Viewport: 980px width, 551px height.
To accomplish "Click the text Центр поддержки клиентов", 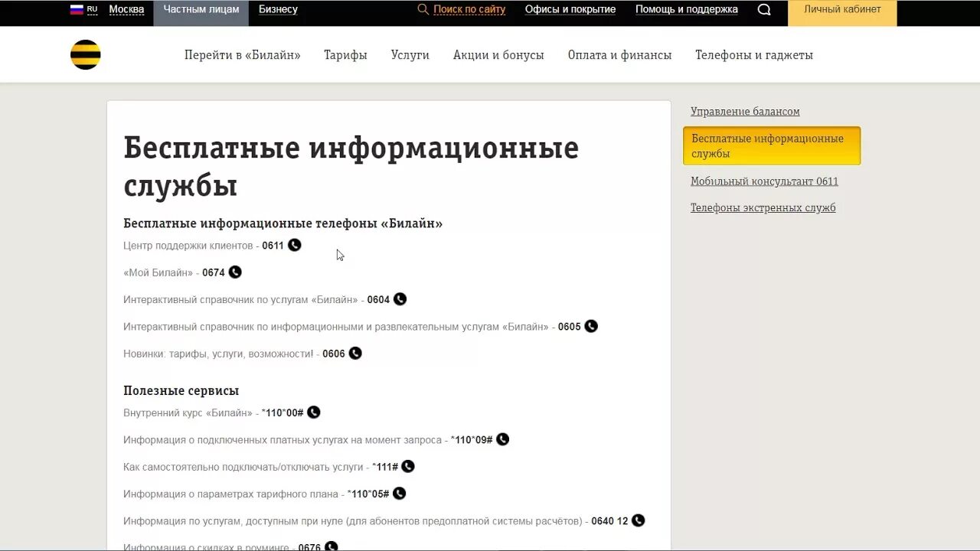I will point(188,246).
